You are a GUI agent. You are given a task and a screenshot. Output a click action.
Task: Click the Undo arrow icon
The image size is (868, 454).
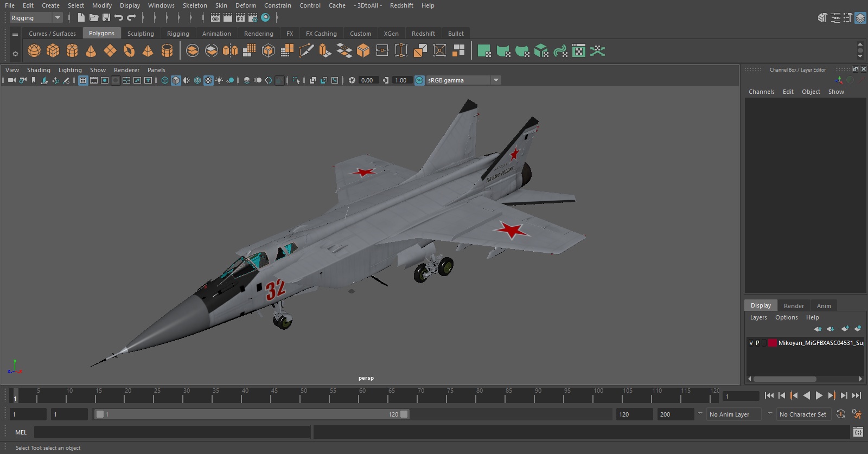coord(119,18)
